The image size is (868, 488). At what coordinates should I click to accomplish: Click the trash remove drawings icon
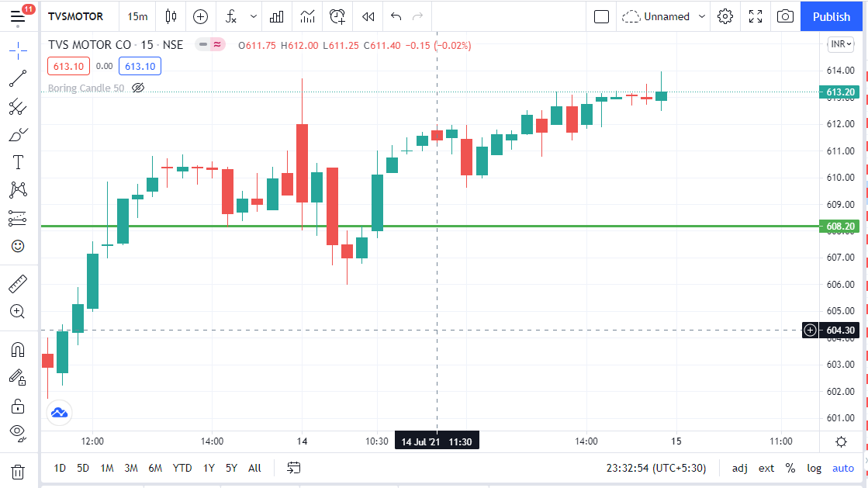18,471
